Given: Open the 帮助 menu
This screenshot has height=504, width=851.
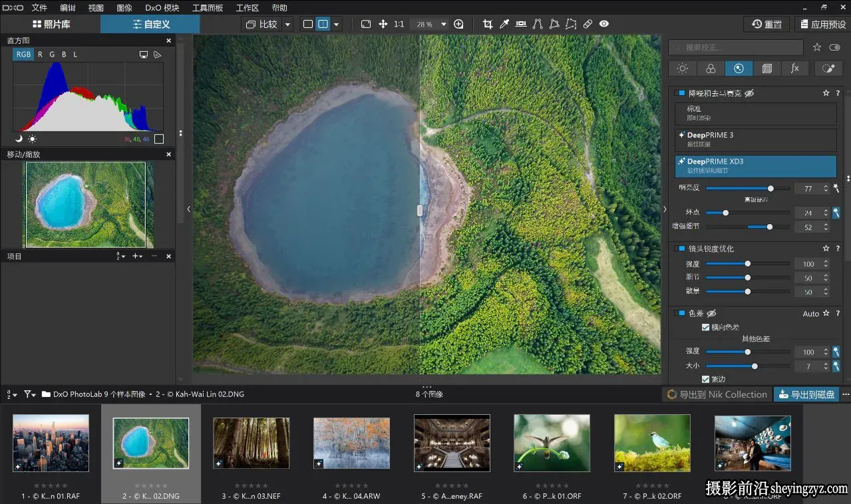Looking at the screenshot, I should click(x=279, y=8).
